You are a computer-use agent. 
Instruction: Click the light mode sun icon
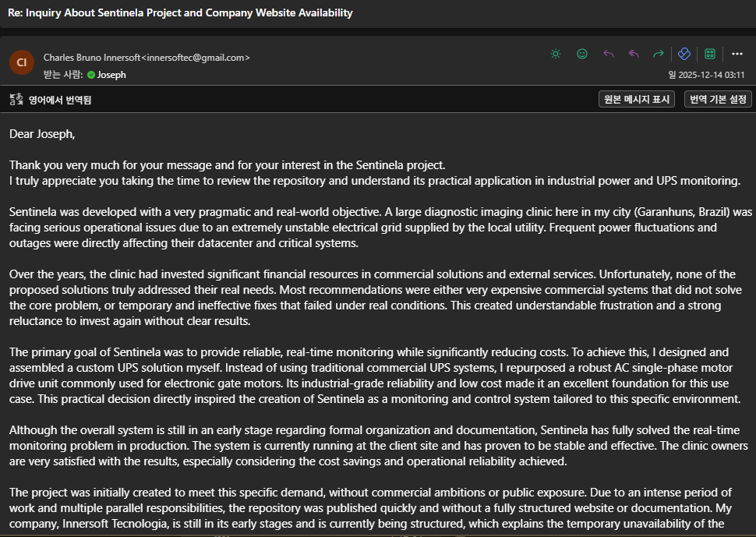pos(556,54)
